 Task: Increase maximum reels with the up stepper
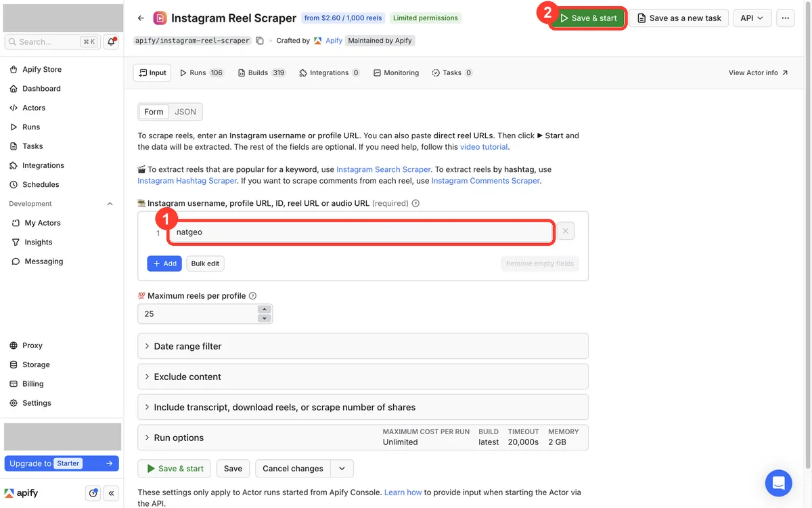[265, 310]
